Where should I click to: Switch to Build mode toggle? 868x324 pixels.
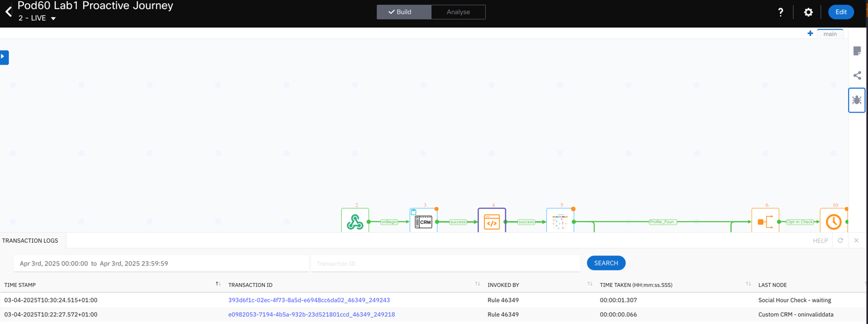[x=403, y=12]
